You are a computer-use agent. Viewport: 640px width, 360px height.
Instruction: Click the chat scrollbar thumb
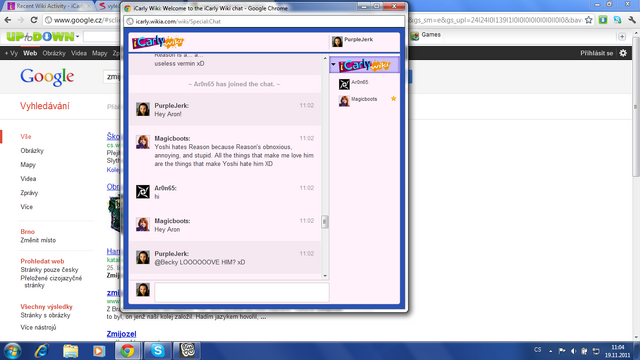coord(325,222)
